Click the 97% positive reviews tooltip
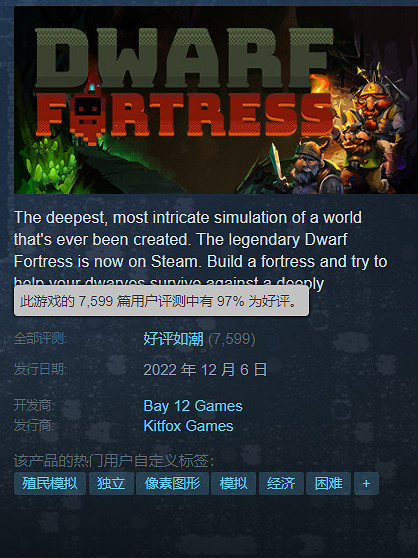 point(161,301)
